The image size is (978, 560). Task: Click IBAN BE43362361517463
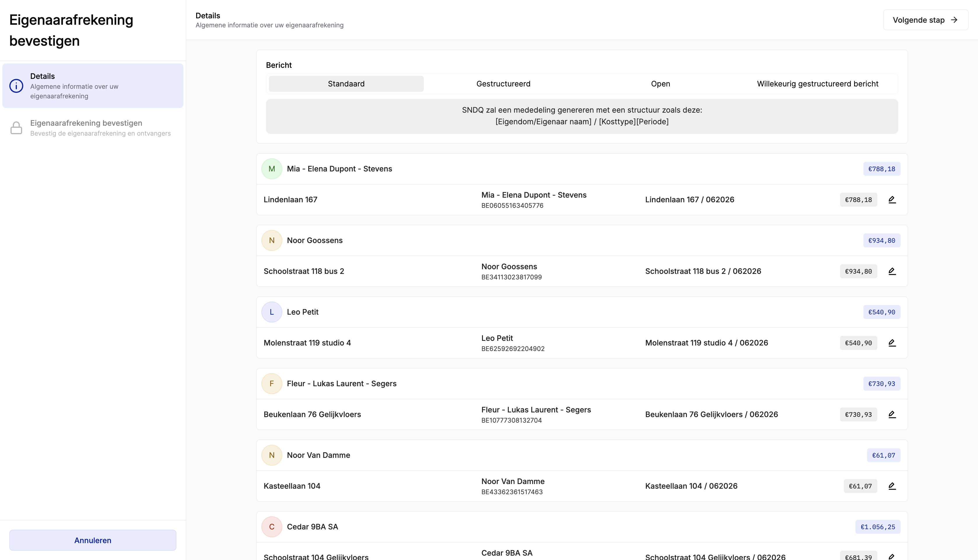click(x=512, y=492)
